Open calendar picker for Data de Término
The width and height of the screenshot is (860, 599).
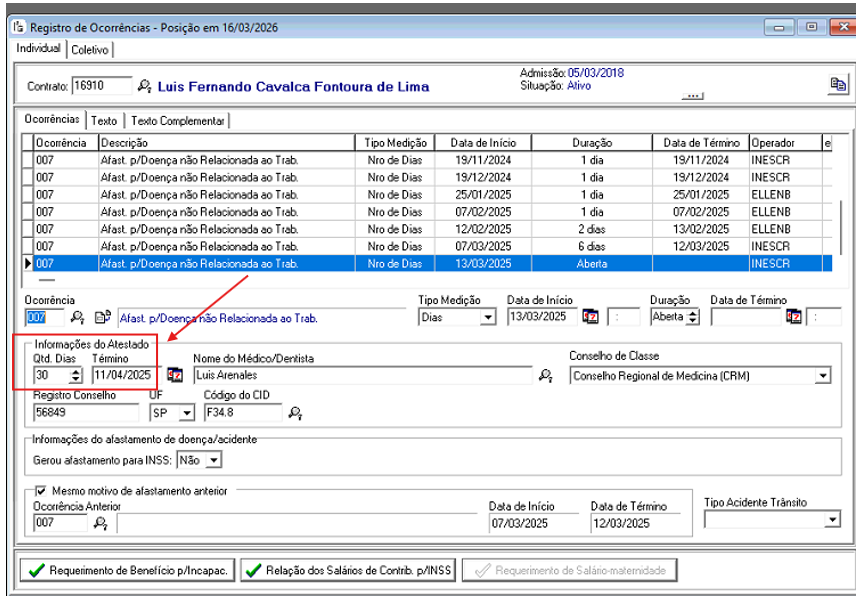point(794,317)
